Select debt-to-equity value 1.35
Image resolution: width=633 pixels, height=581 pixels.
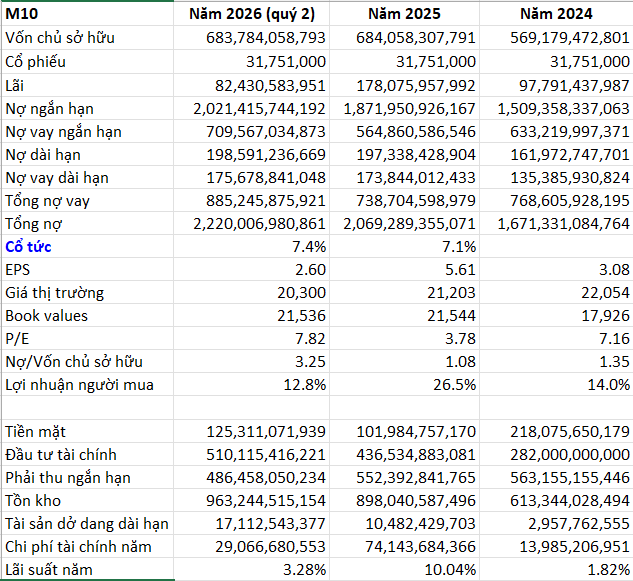click(556, 362)
